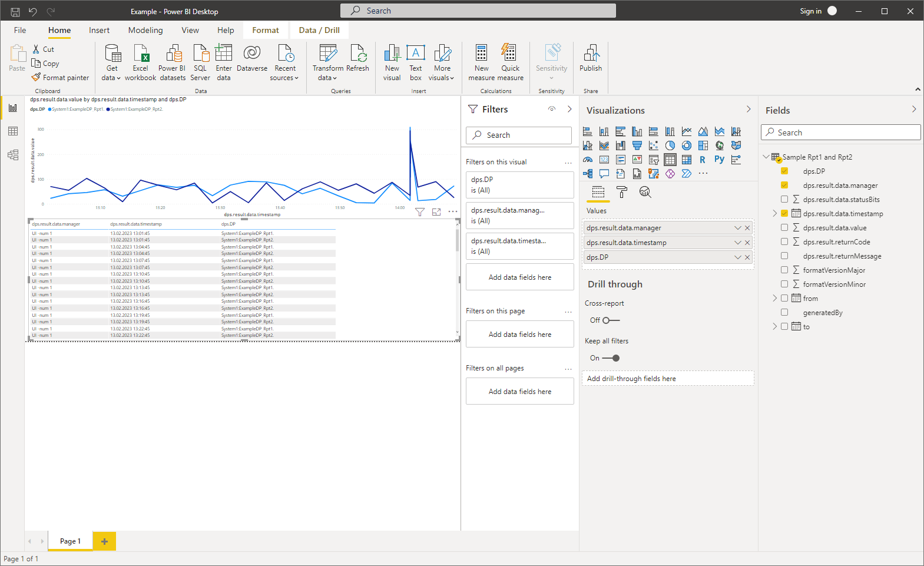Viewport: 924px width, 566px height.
Task: Click the Save icon in title bar
Action: tap(15, 11)
